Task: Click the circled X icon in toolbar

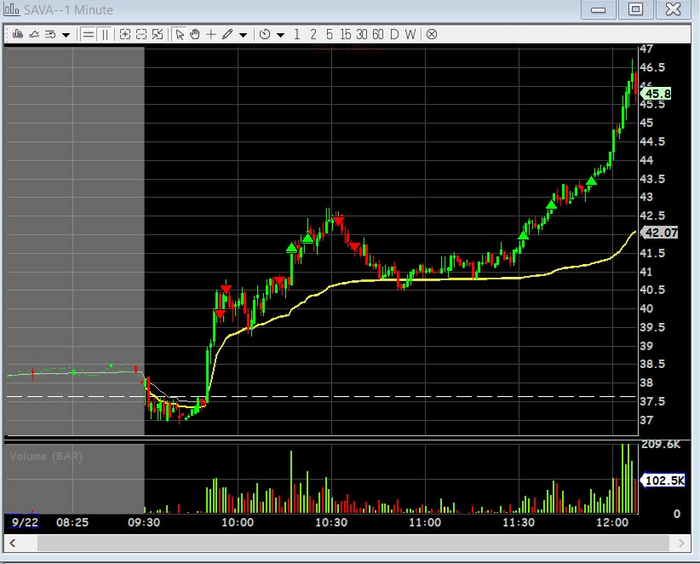Action: click(x=432, y=34)
